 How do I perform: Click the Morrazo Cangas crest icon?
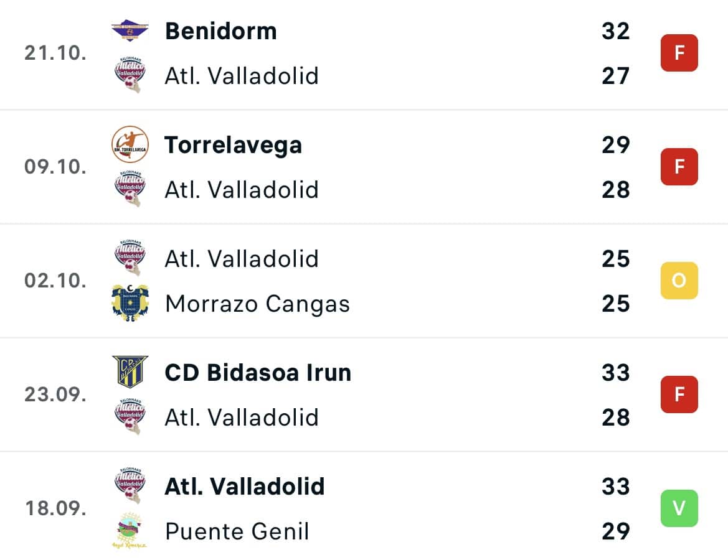[130, 303]
